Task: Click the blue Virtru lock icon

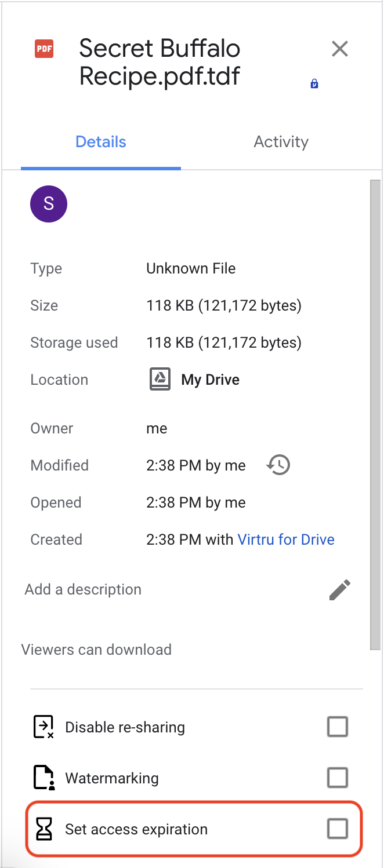Action: point(314,83)
